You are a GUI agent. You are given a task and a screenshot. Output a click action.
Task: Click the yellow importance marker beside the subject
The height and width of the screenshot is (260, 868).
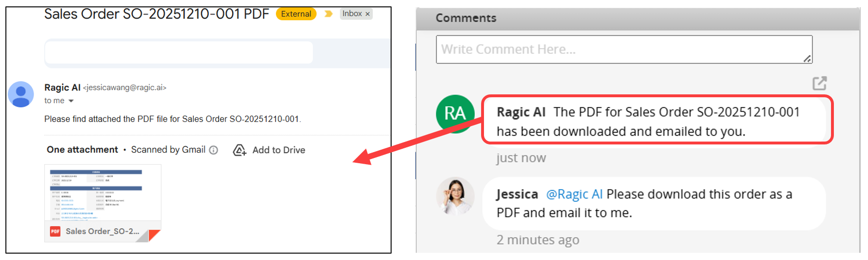[328, 14]
